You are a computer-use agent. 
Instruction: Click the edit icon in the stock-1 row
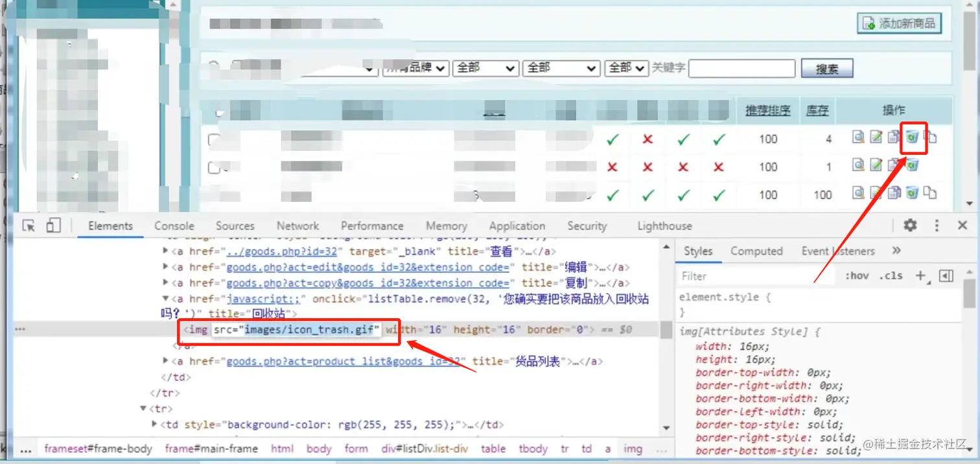pos(876,165)
